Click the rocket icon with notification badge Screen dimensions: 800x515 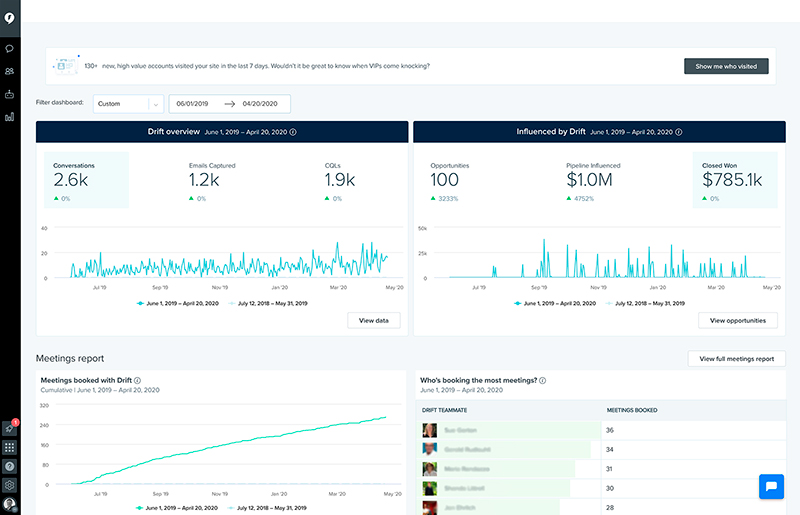tap(9, 428)
